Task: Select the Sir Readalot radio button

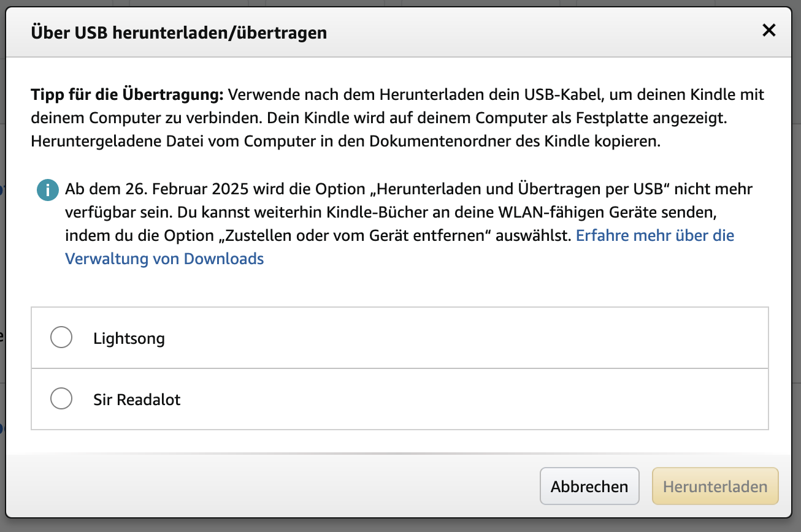Action: click(x=61, y=398)
